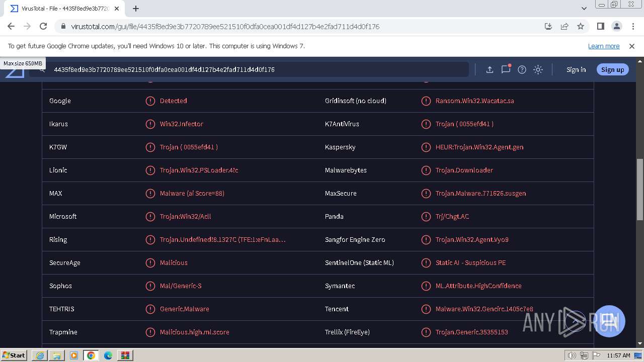
Task: Select the VirusTotal file tab
Action: [x=64, y=9]
